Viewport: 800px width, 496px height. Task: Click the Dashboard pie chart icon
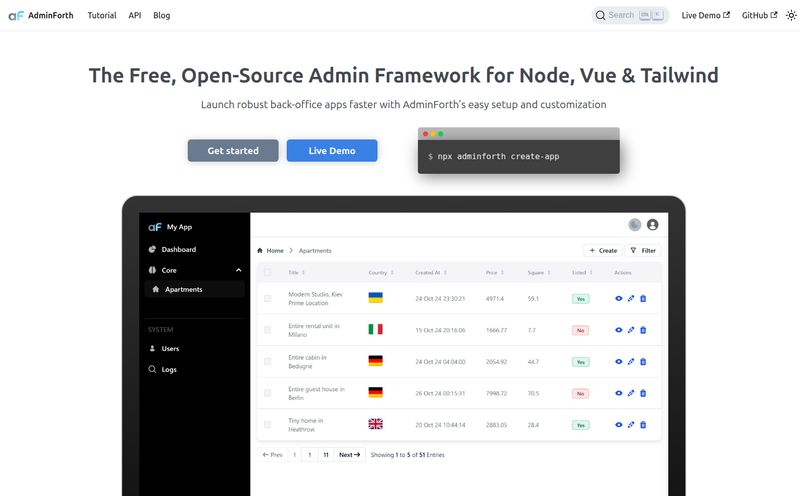[152, 249]
